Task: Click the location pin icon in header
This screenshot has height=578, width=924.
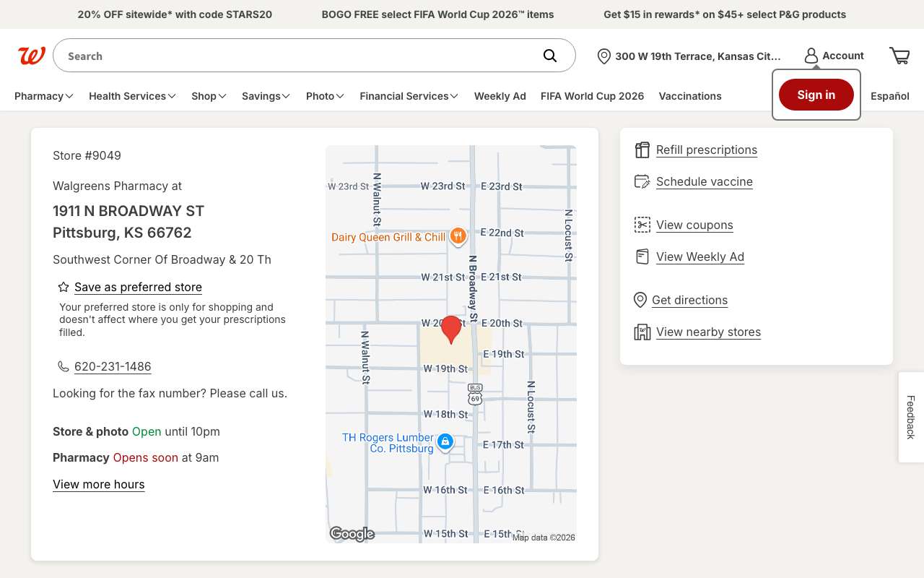Action: point(604,56)
